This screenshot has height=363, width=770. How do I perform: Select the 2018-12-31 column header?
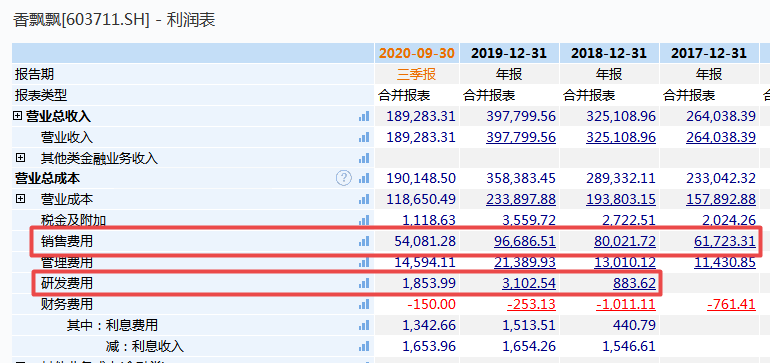pos(609,53)
